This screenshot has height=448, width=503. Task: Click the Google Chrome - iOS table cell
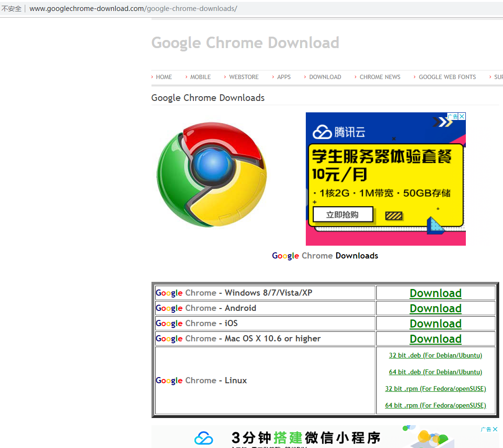pyautogui.click(x=265, y=324)
